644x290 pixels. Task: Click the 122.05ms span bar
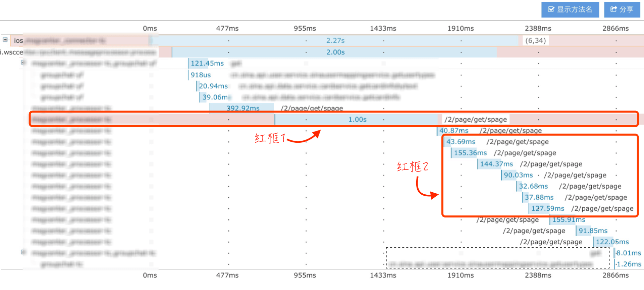611,242
